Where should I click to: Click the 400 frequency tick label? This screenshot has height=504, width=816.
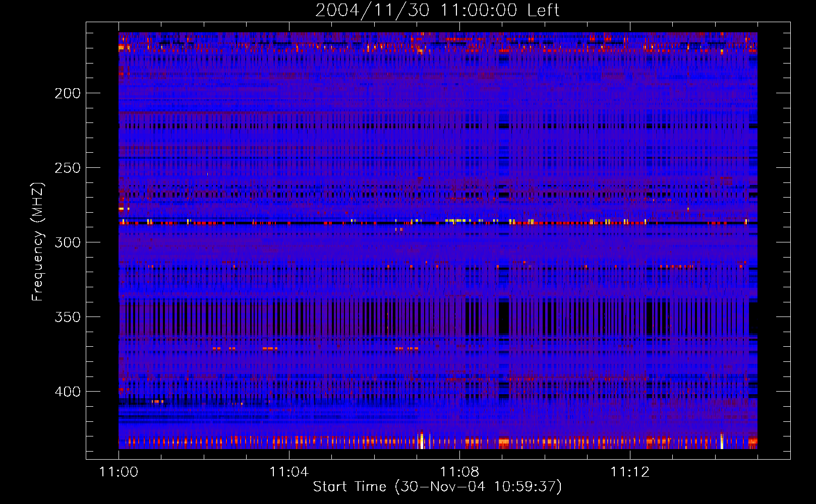[68, 392]
